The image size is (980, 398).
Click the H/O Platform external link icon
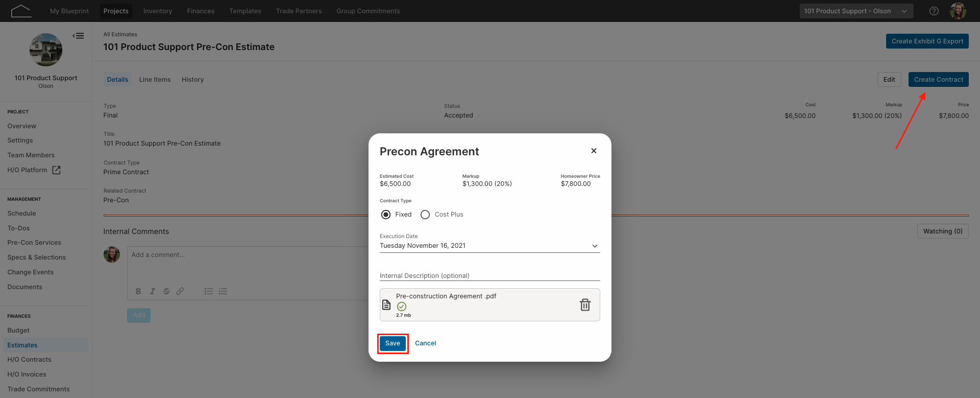57,170
